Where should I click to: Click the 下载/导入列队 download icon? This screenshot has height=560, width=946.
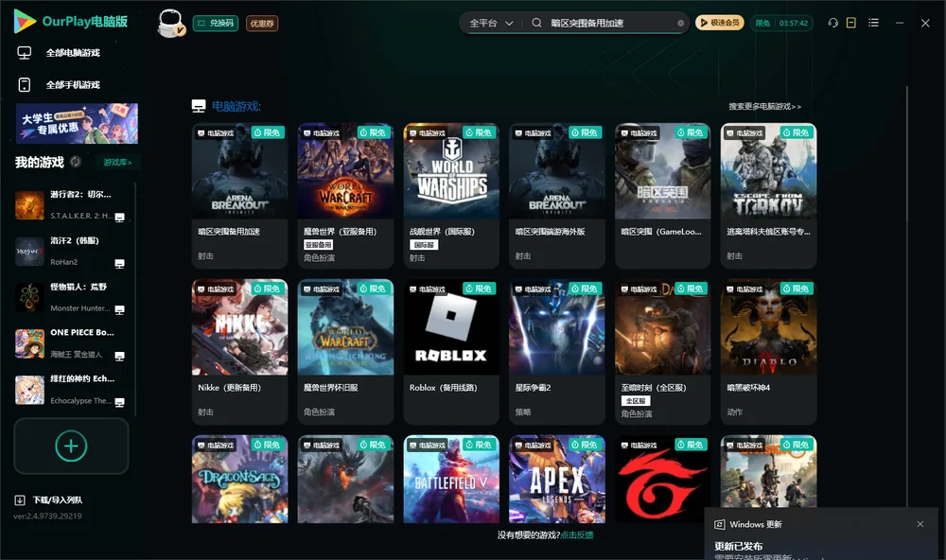[20, 499]
